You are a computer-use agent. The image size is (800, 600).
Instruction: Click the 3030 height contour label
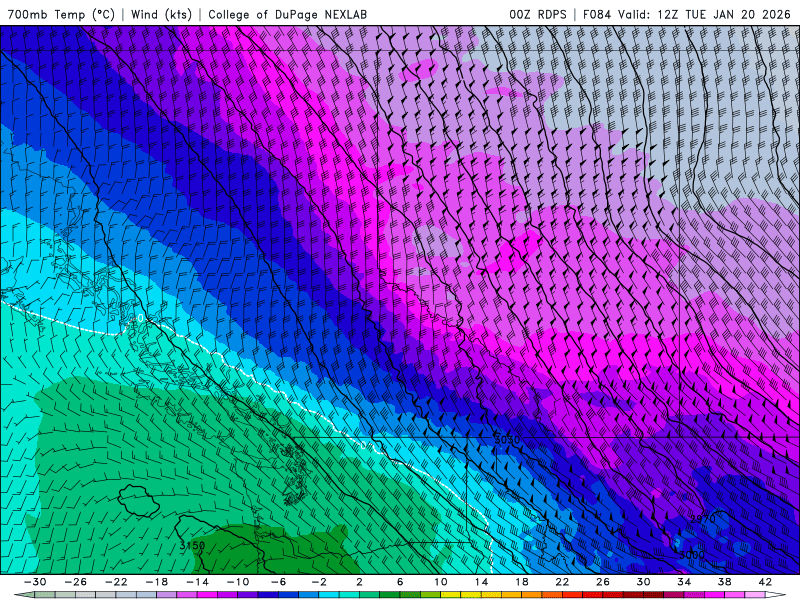[x=507, y=439]
